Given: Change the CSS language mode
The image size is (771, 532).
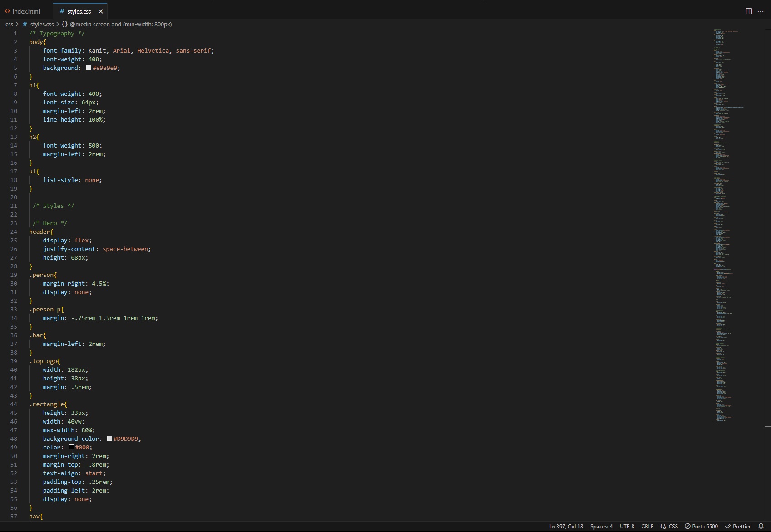Looking at the screenshot, I should pos(669,527).
